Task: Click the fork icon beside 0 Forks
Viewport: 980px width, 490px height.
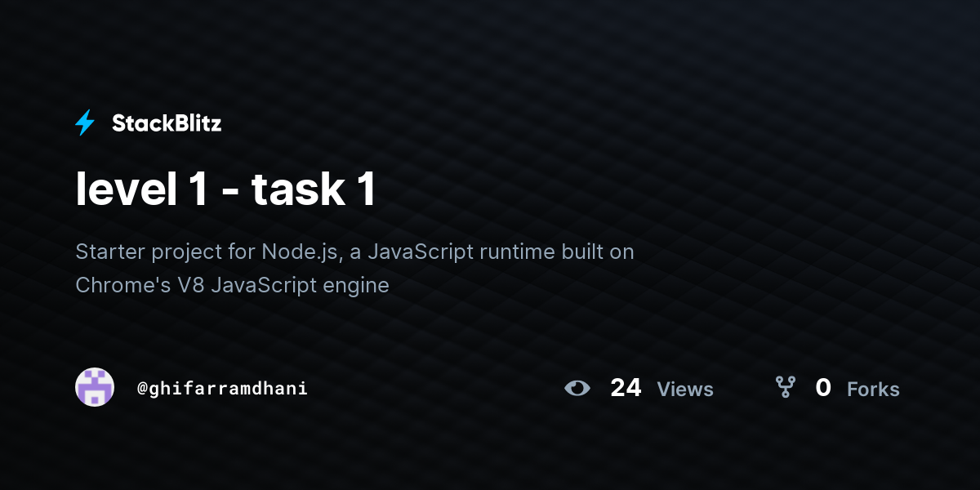Action: (x=785, y=387)
